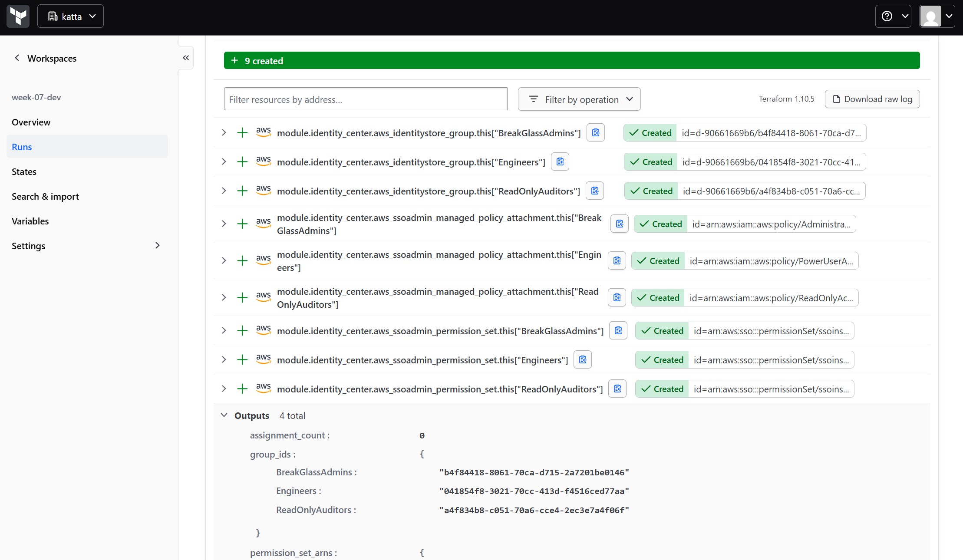The image size is (963, 560).
Task: Expand permission_set BreakGlassAdmins row
Action: pos(224,330)
